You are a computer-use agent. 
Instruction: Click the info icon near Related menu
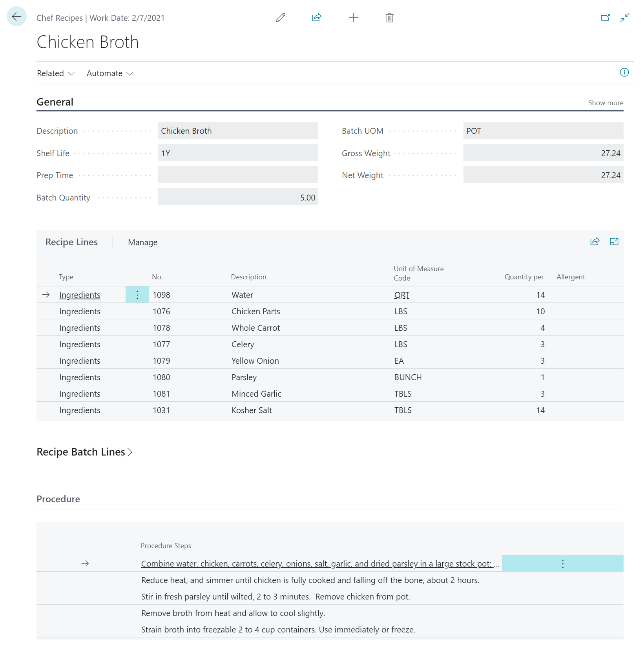pos(624,73)
